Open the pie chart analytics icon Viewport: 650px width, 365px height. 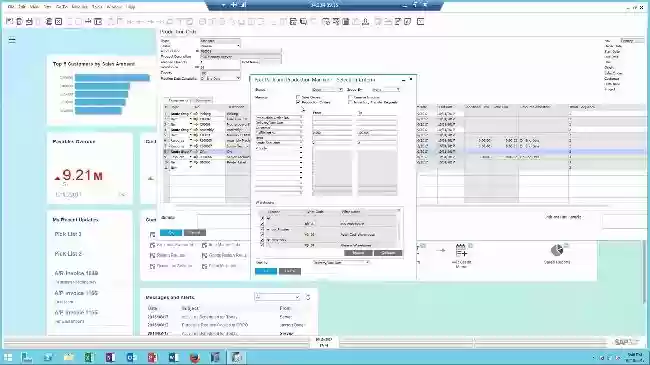(557, 250)
